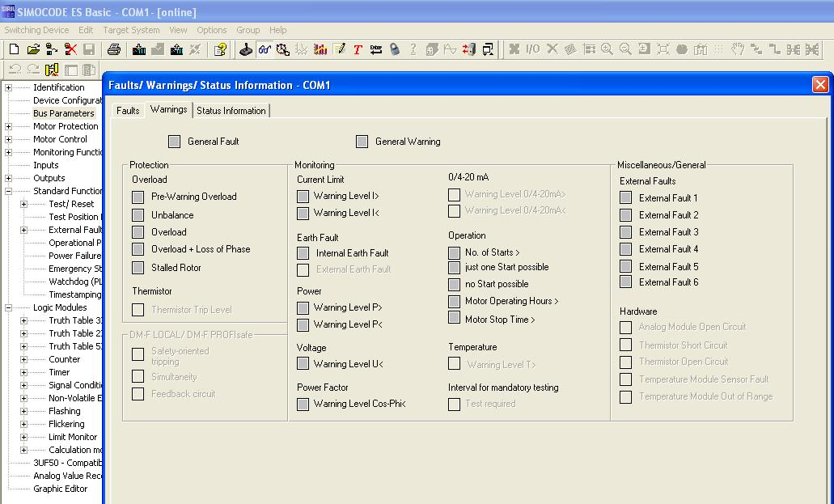Open the View menu
Screen dimensions: 834x504
(x=178, y=30)
